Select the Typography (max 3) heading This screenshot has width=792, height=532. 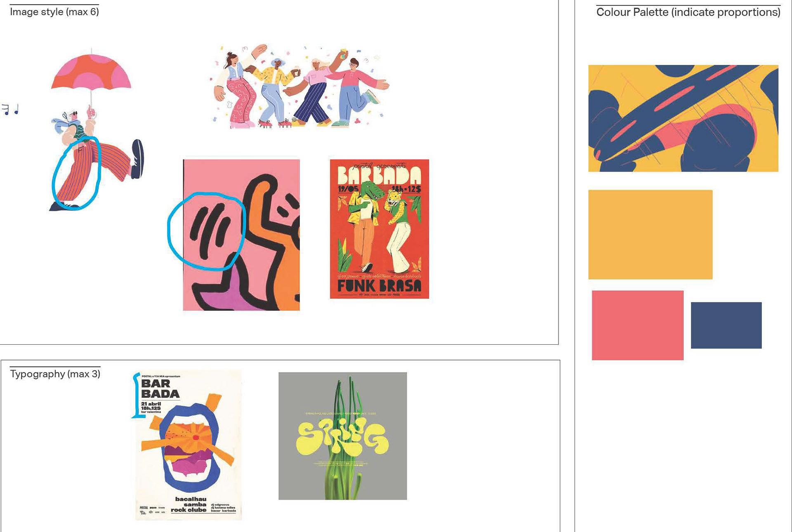tap(55, 374)
